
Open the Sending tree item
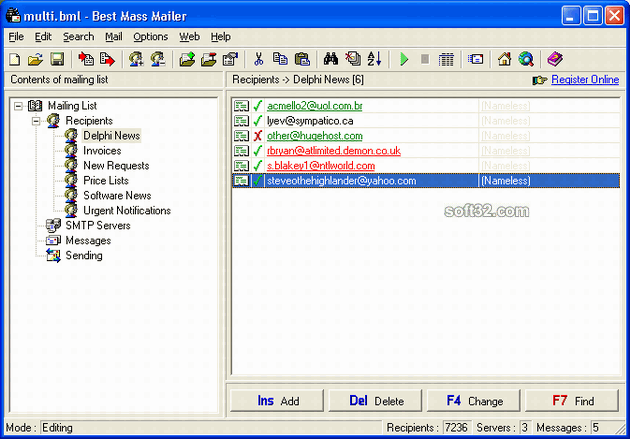point(84,255)
